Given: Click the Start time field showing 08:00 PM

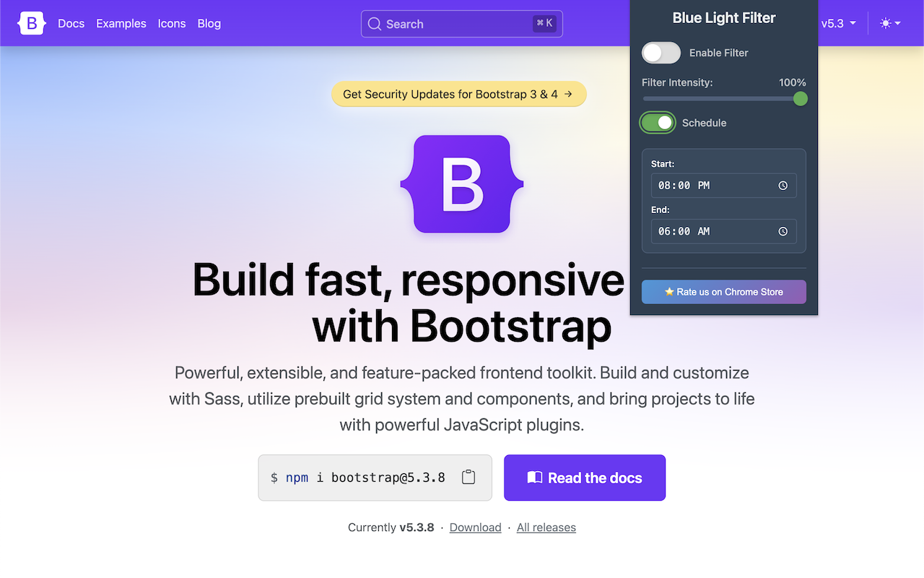Looking at the screenshot, I should (x=724, y=186).
